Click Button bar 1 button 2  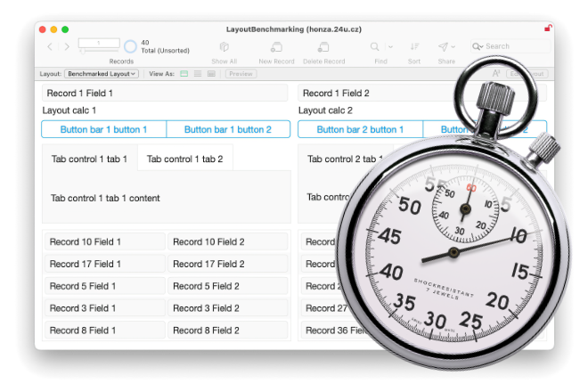(228, 129)
